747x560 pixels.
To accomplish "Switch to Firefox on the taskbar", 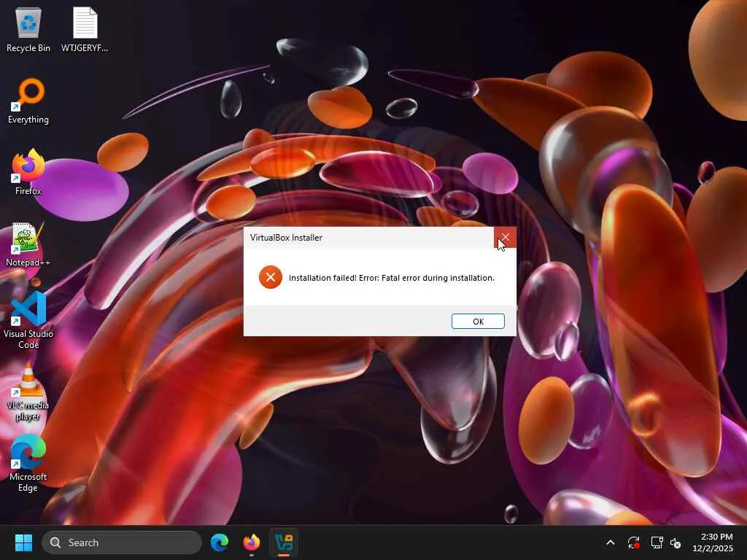I will tap(252, 542).
